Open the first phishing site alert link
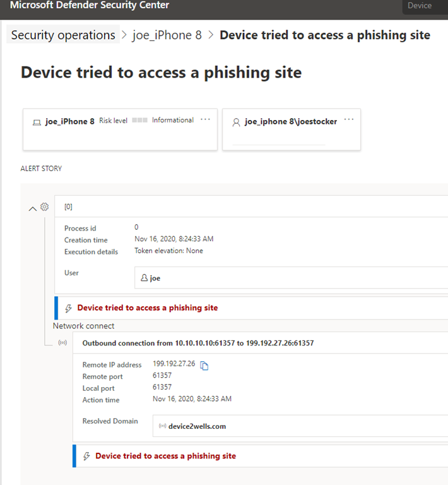The width and height of the screenshot is (448, 485). click(147, 308)
